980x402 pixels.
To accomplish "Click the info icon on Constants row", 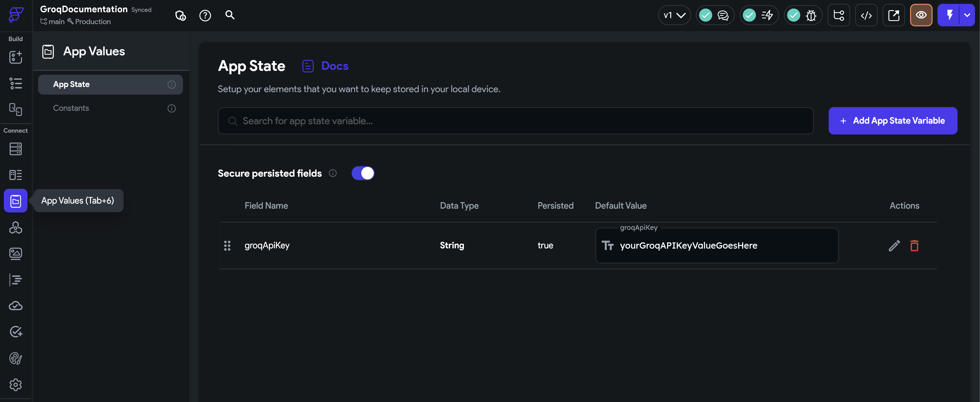I will (x=172, y=108).
